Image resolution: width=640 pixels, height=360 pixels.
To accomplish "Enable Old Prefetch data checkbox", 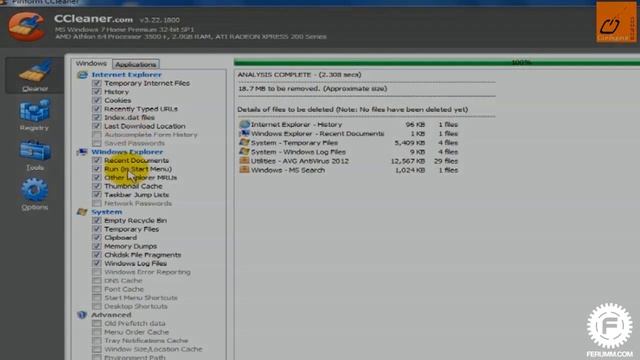I will pos(97,323).
